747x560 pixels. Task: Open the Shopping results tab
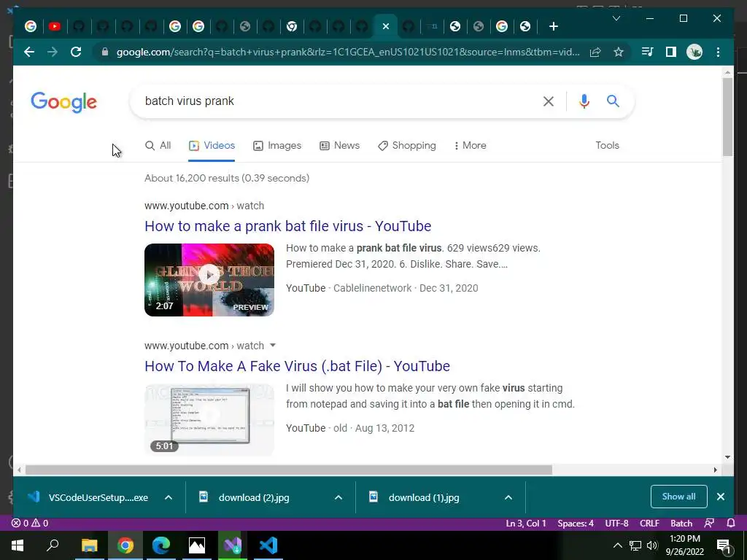tap(407, 146)
